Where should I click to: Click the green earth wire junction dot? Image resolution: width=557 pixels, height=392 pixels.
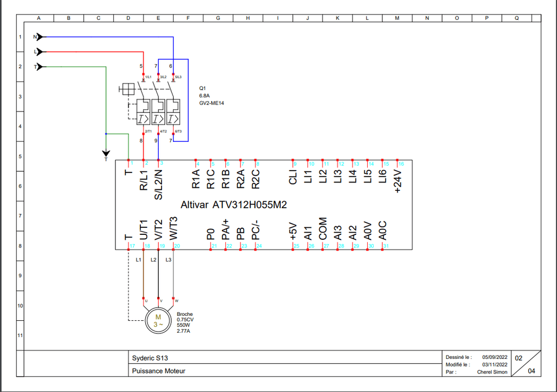tap(106, 134)
